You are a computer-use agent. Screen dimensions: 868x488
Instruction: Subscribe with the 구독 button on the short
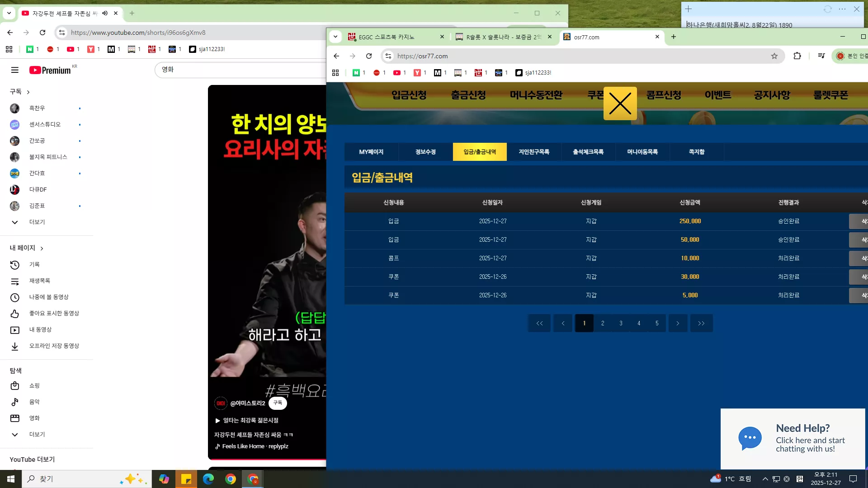click(x=278, y=403)
